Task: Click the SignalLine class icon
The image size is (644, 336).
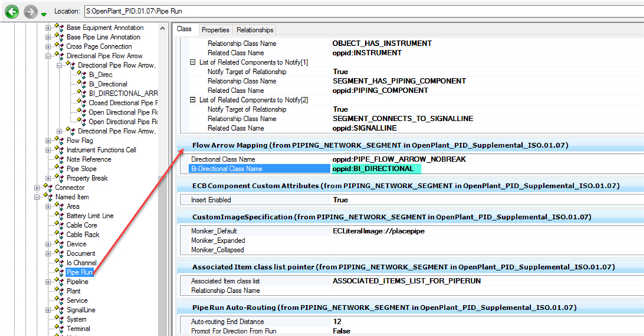Action: pyautogui.click(x=60, y=310)
